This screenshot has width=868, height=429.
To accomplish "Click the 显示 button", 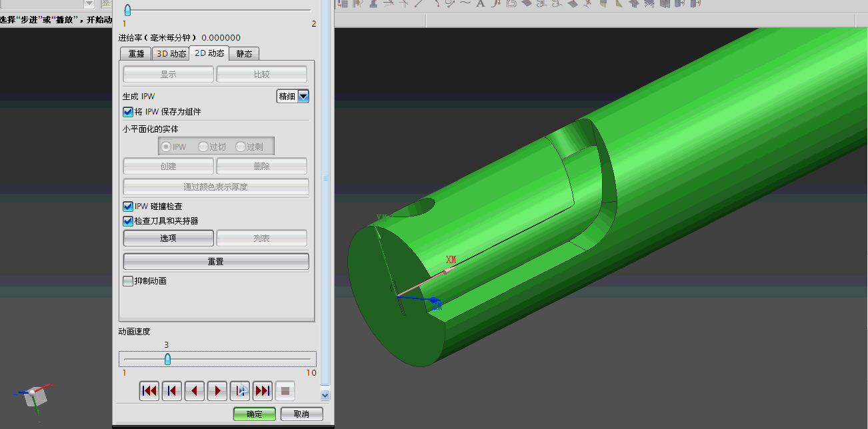I will coord(169,75).
